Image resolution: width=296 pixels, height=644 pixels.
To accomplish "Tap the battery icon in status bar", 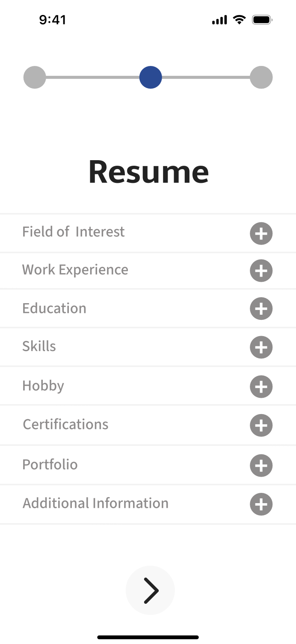I will pyautogui.click(x=262, y=20).
